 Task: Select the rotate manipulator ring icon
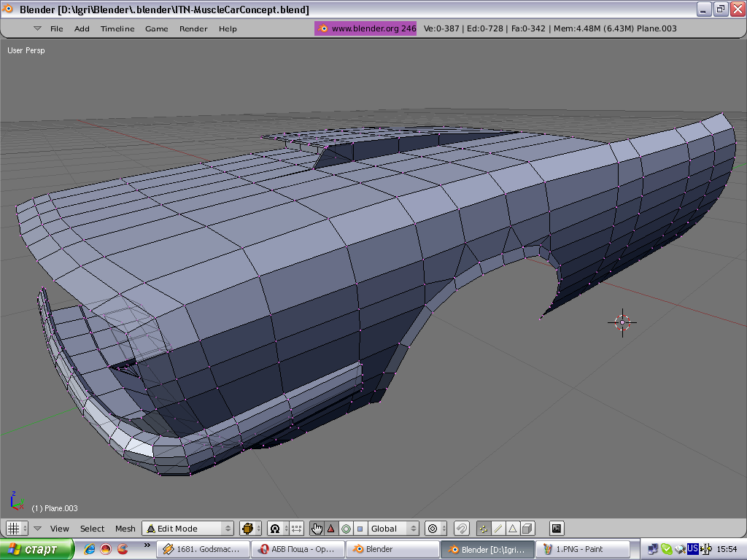346,529
